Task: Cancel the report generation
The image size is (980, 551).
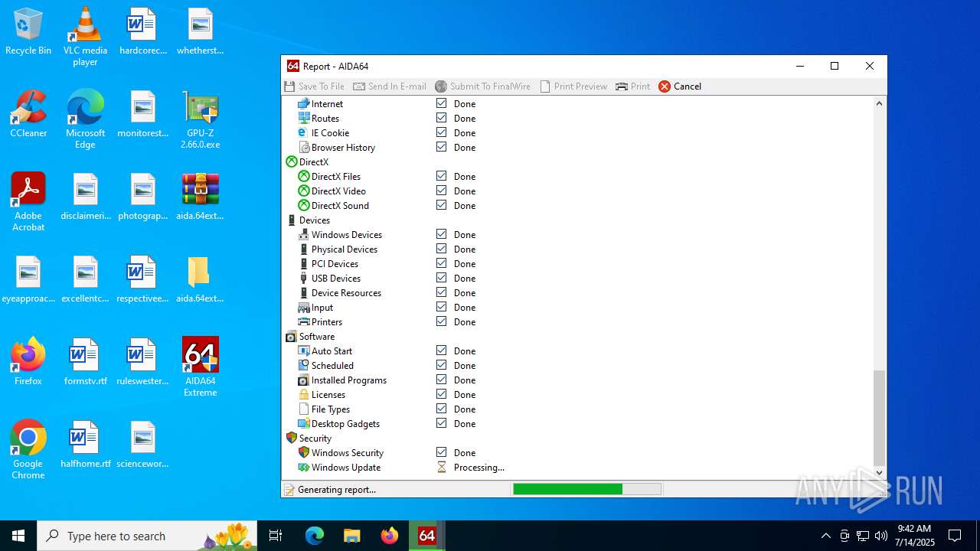Action: (x=680, y=86)
